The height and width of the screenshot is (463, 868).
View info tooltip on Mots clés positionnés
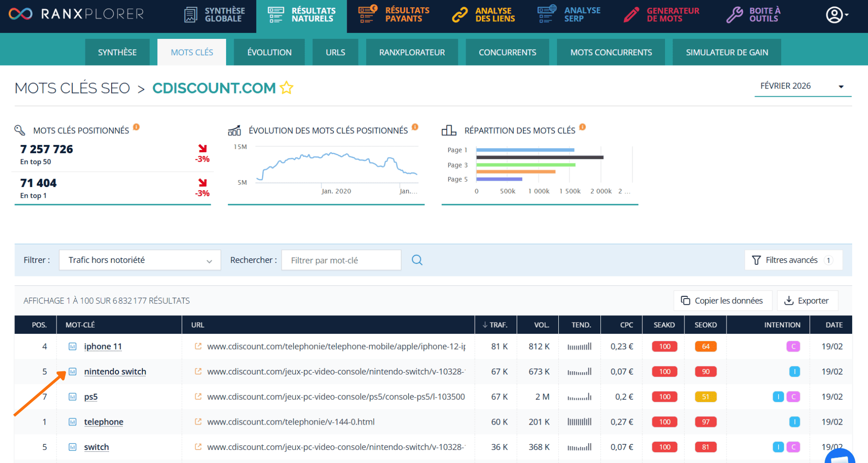pyautogui.click(x=136, y=127)
